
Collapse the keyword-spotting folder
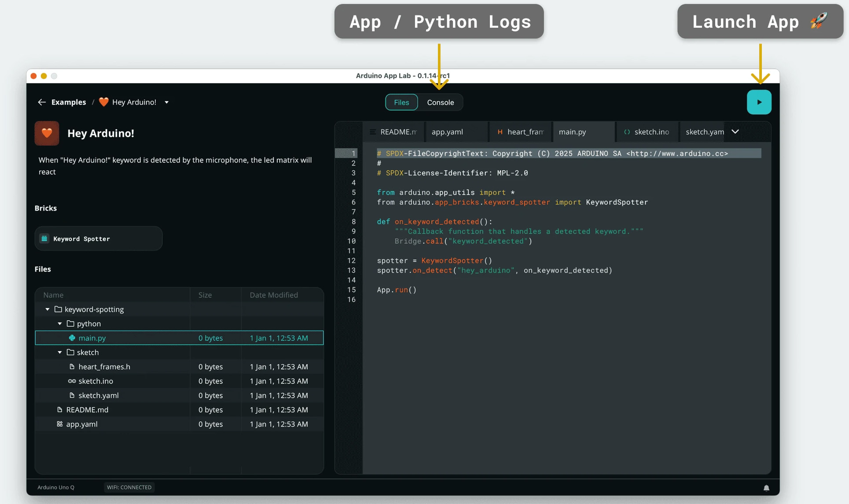(48, 310)
